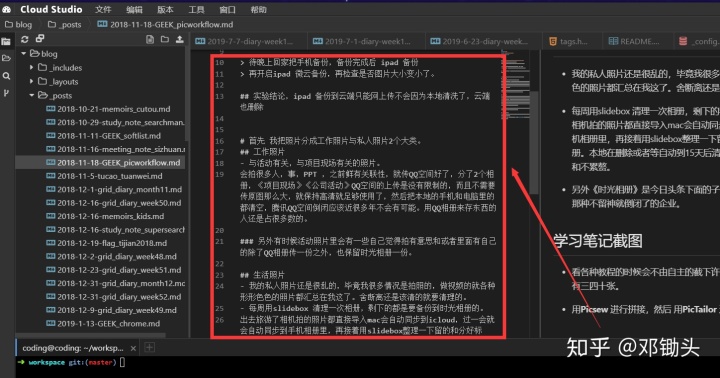
Task: Switch to 2019-7-1-diary-week1 tab
Action: click(366, 41)
